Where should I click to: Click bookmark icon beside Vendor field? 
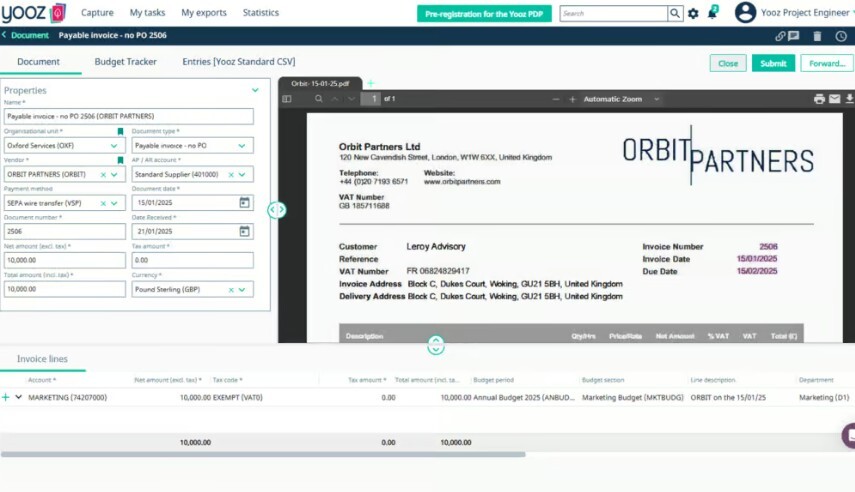click(121, 160)
